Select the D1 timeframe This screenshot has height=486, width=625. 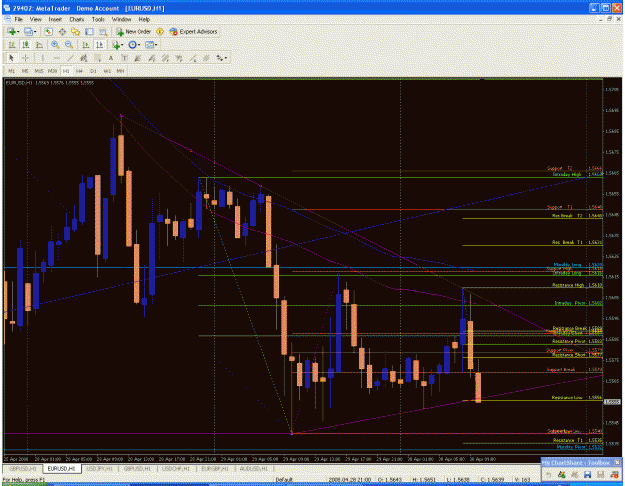coord(93,71)
